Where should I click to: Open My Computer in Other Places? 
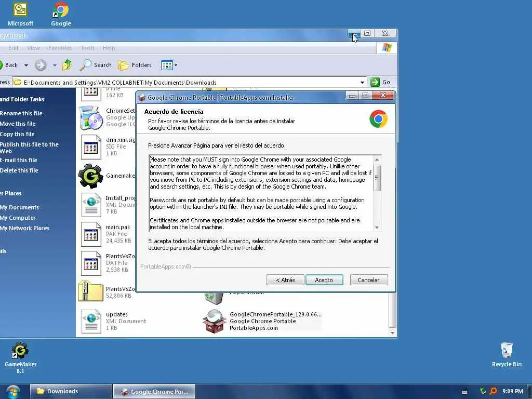tap(18, 218)
